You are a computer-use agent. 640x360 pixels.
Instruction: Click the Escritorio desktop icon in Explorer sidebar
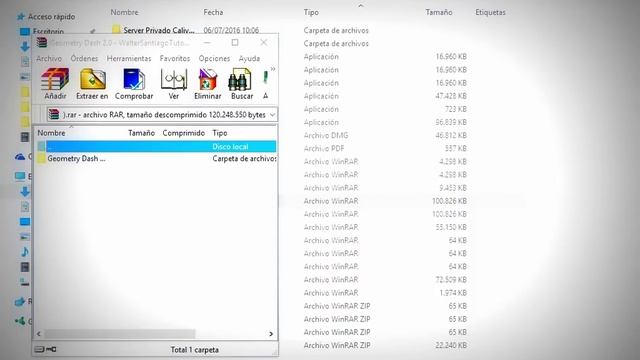25,31
